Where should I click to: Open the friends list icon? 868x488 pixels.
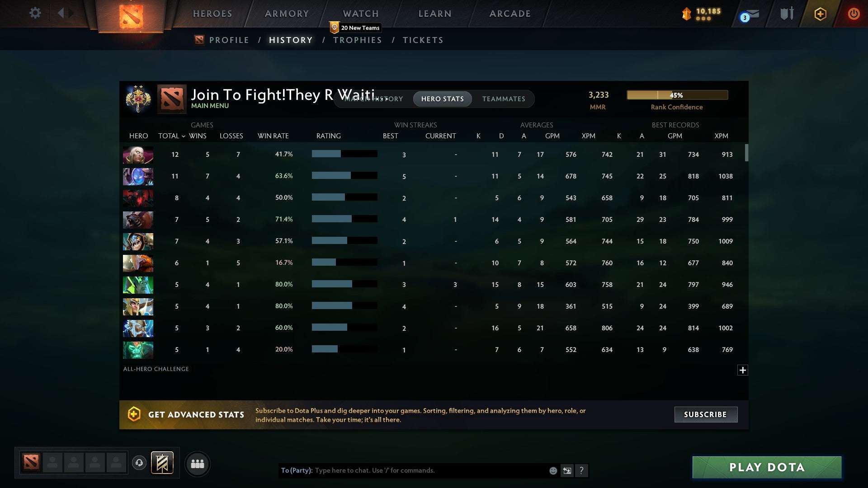pyautogui.click(x=198, y=464)
